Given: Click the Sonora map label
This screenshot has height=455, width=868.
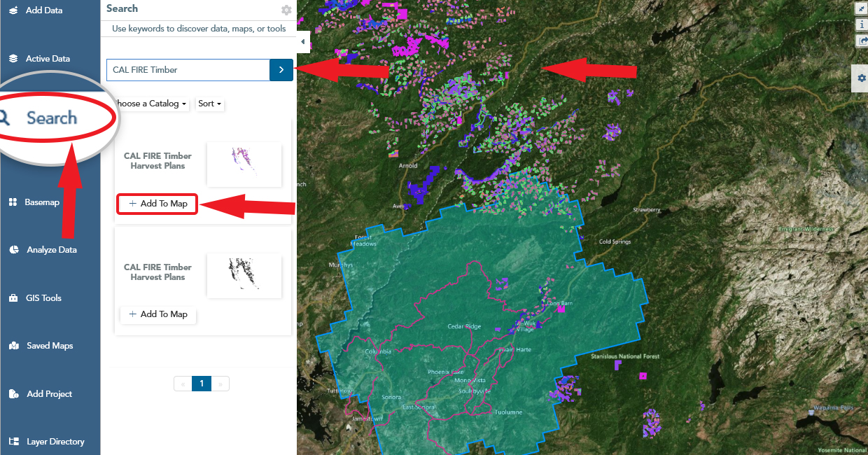Looking at the screenshot, I should [x=391, y=397].
